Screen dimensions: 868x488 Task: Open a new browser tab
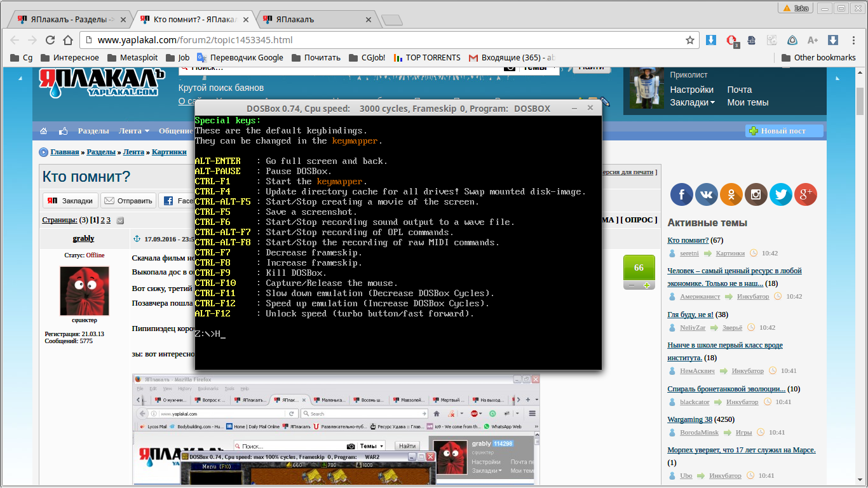coord(391,20)
